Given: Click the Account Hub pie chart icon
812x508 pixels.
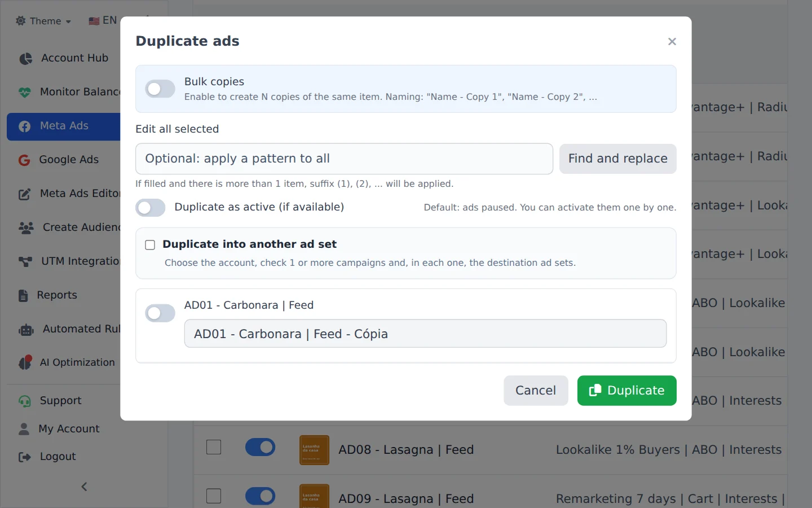Looking at the screenshot, I should [x=25, y=59].
